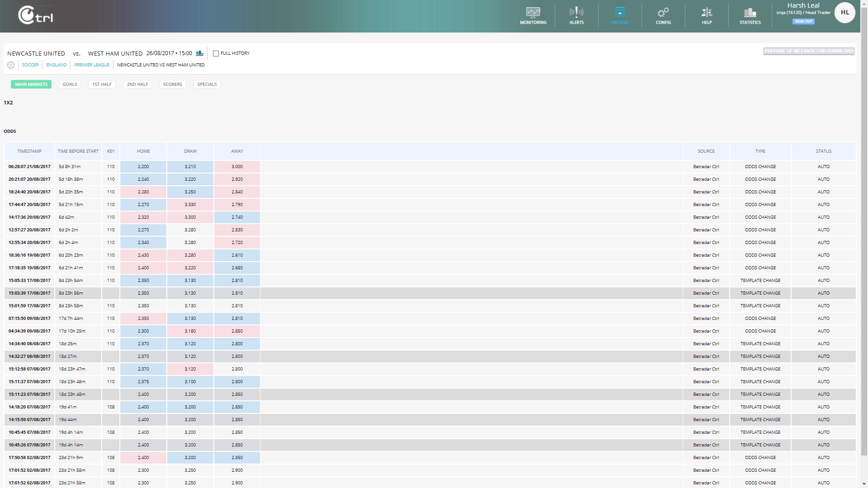The image size is (868, 488).
Task: Go to the Archive section
Action: (x=620, y=16)
